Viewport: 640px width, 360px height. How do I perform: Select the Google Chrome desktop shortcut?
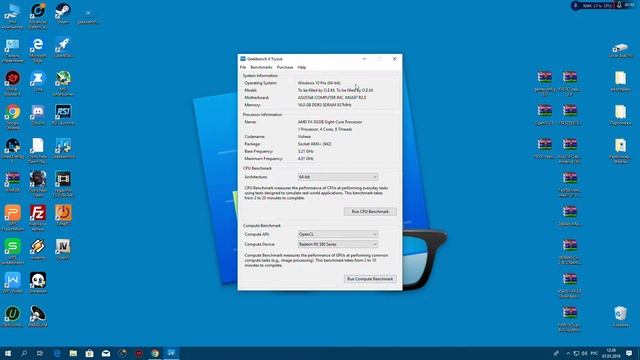tap(12, 117)
